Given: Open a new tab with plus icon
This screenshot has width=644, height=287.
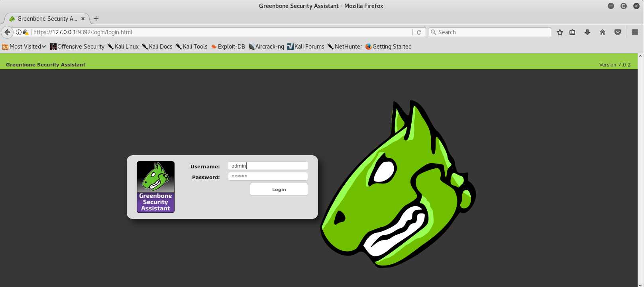Looking at the screenshot, I should (x=96, y=19).
